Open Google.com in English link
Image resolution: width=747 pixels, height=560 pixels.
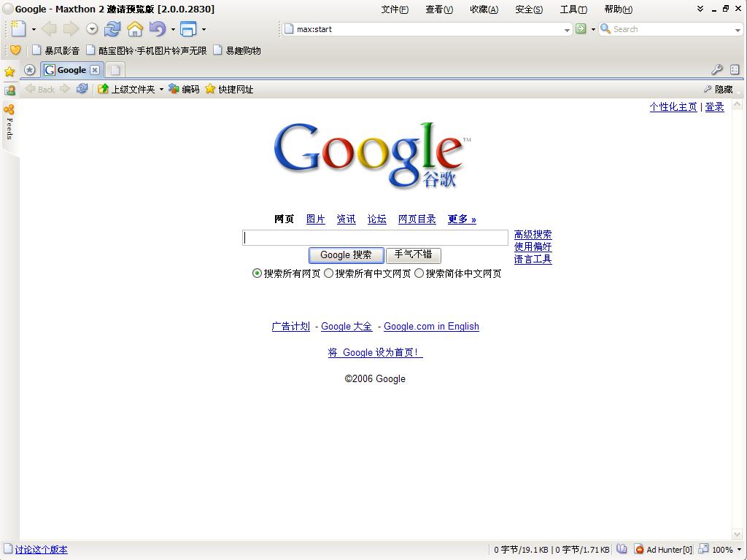[432, 326]
